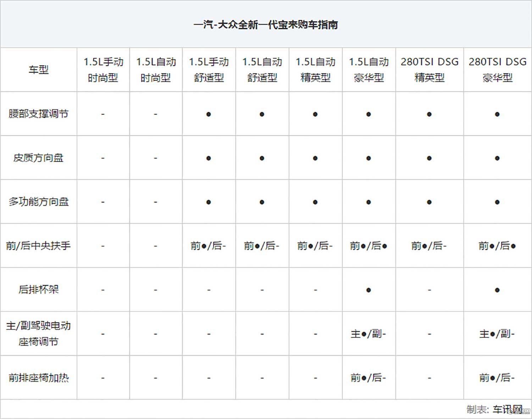
Task: Click 电动座椅调节 dash under 280TSI DSG精英型
Action: tap(430, 334)
